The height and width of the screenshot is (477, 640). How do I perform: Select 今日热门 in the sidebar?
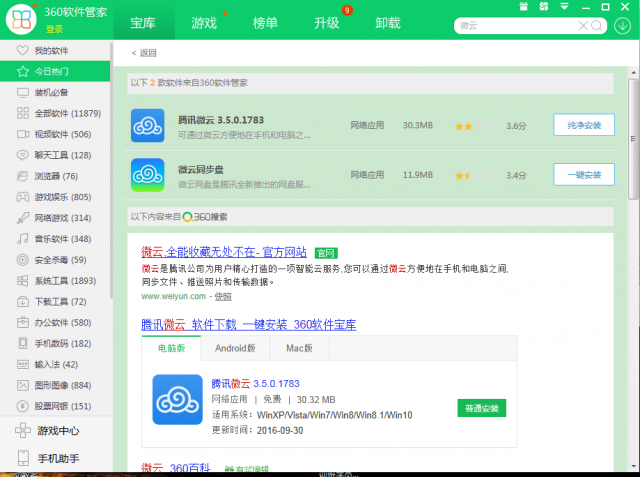coord(55,71)
